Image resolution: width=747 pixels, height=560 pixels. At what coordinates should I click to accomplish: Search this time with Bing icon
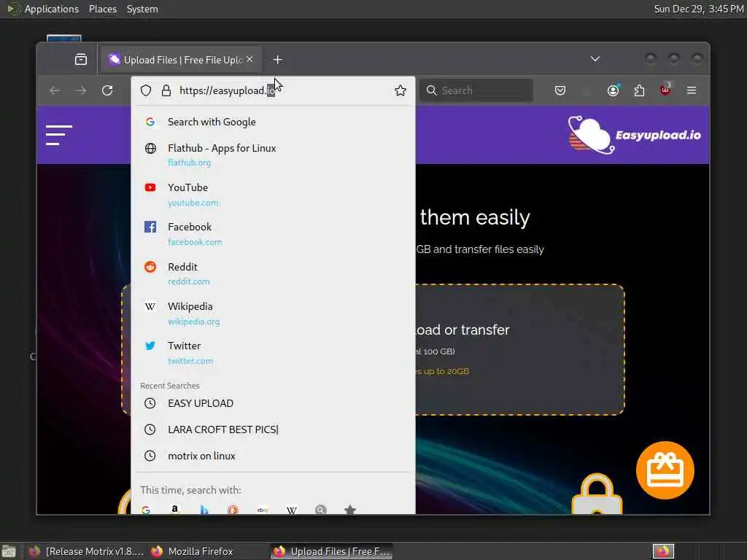tap(204, 510)
